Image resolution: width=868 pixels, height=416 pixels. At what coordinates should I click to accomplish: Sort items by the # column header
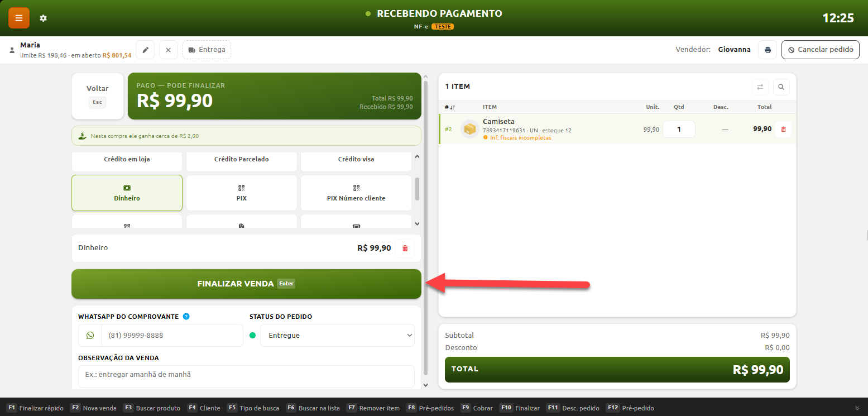coord(450,107)
